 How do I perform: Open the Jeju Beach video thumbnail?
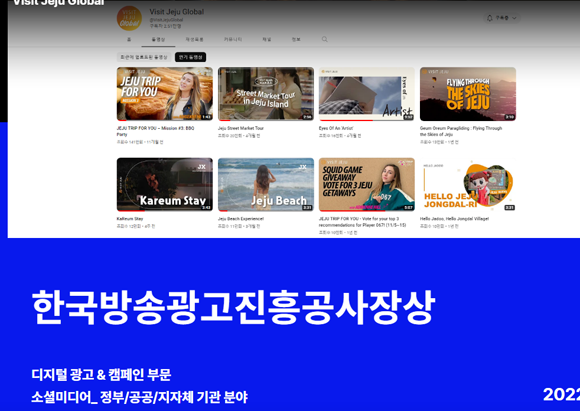[266, 184]
